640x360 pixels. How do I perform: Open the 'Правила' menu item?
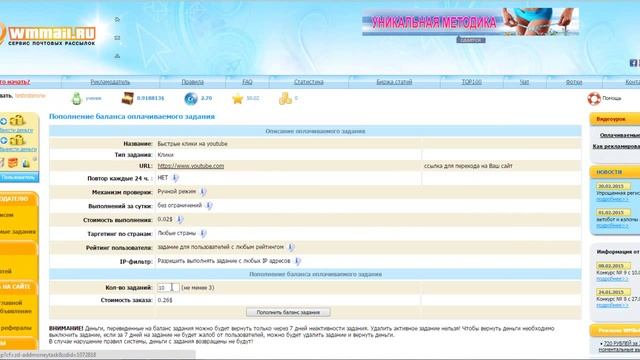click(x=193, y=82)
